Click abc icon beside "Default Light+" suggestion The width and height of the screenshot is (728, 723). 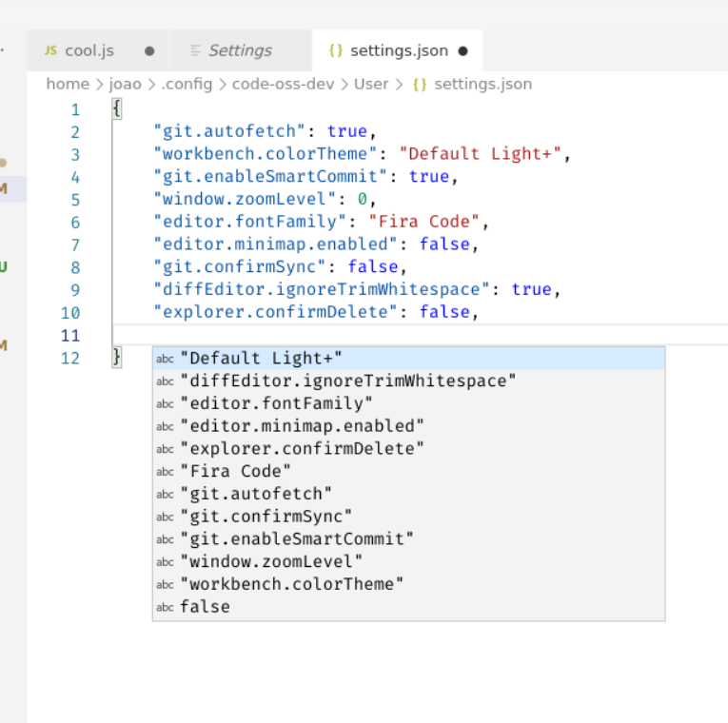(x=165, y=359)
